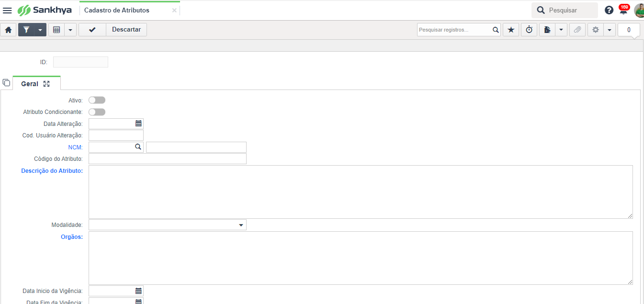The image size is (644, 304).
Task: Save the record with checkmark button
Action: click(92, 30)
